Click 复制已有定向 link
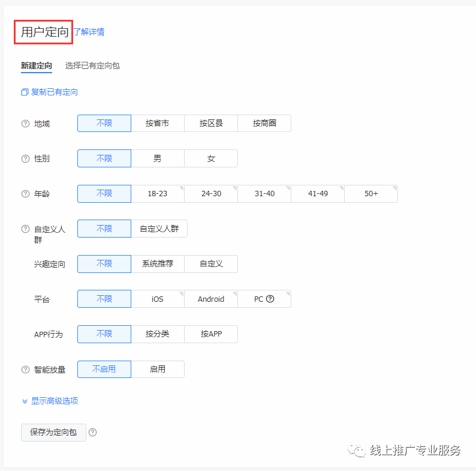This screenshot has width=476, height=471. pyautogui.click(x=55, y=92)
